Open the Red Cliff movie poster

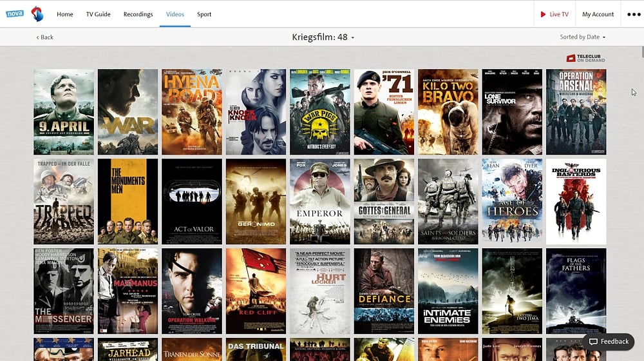(x=256, y=291)
